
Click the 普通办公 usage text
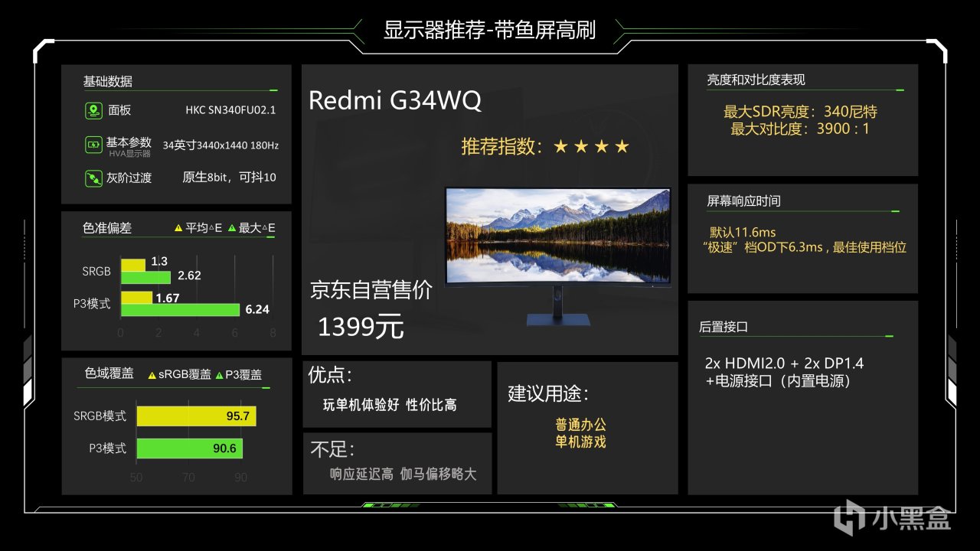pos(581,425)
